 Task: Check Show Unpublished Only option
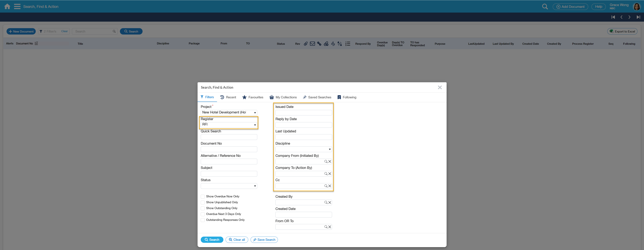pyautogui.click(x=203, y=203)
